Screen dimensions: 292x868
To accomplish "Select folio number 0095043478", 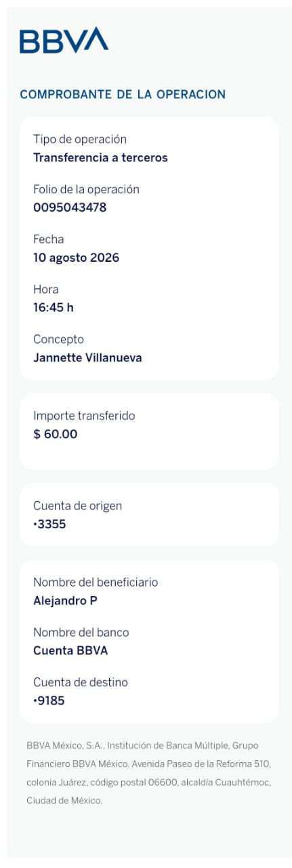I will (70, 208).
